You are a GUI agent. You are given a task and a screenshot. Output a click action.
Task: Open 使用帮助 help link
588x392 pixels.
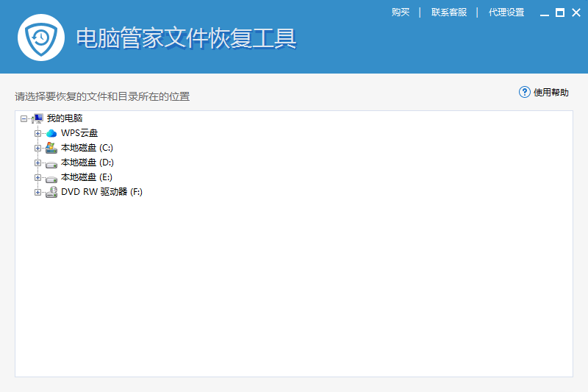[551, 92]
